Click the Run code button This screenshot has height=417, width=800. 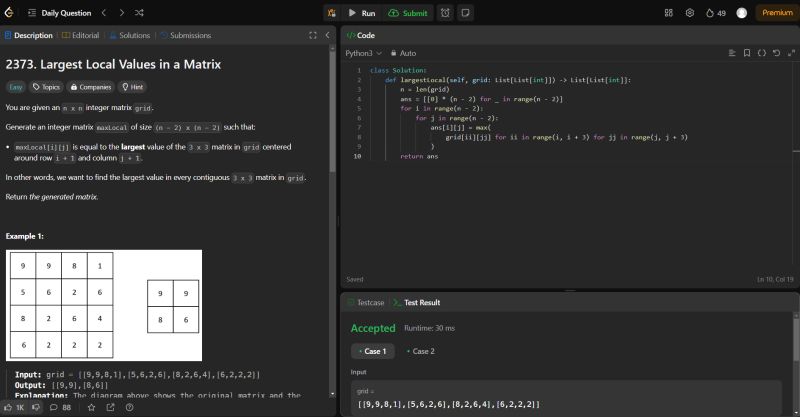point(361,13)
